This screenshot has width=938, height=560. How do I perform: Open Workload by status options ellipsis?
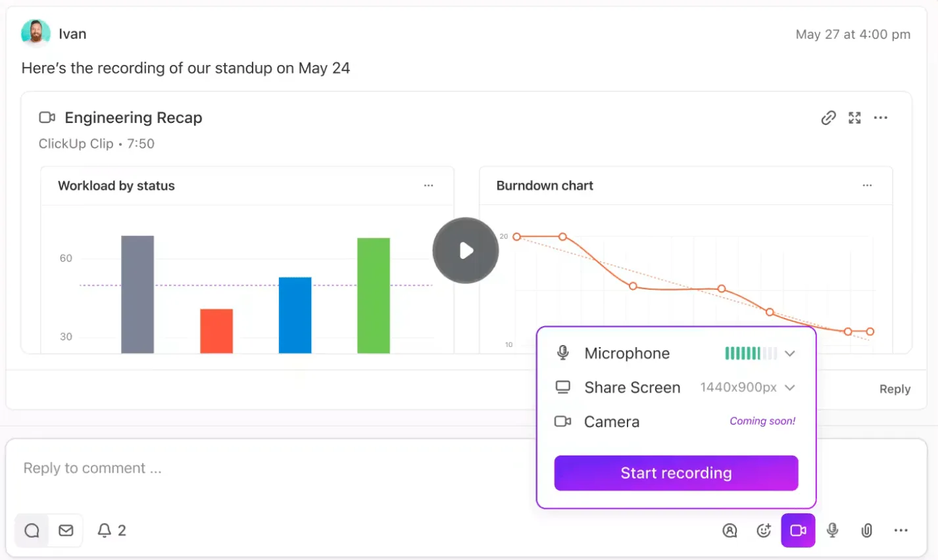coord(428,185)
